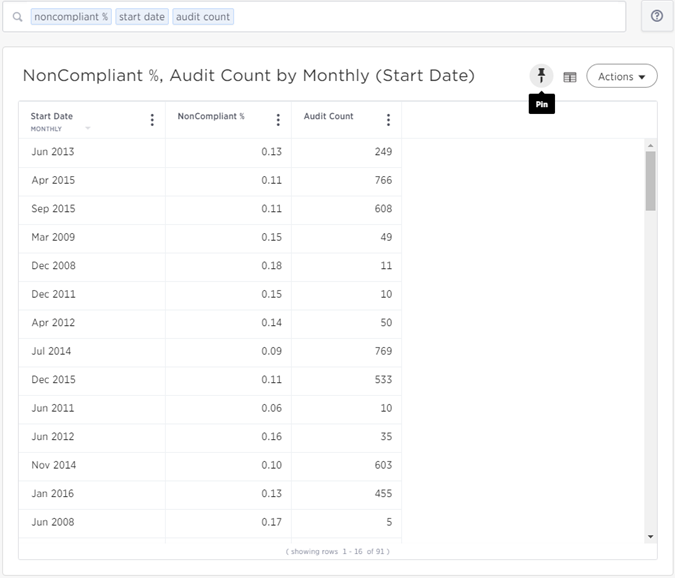Open the help question mark icon
Image resolution: width=675 pixels, height=578 pixels.
(656, 16)
